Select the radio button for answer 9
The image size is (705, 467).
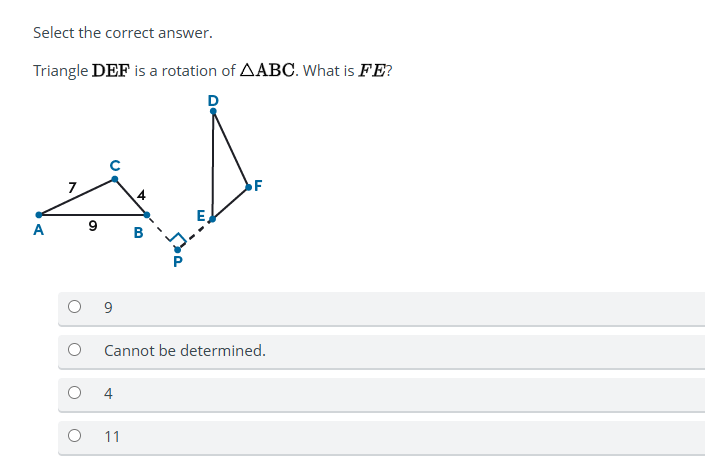click(x=75, y=307)
